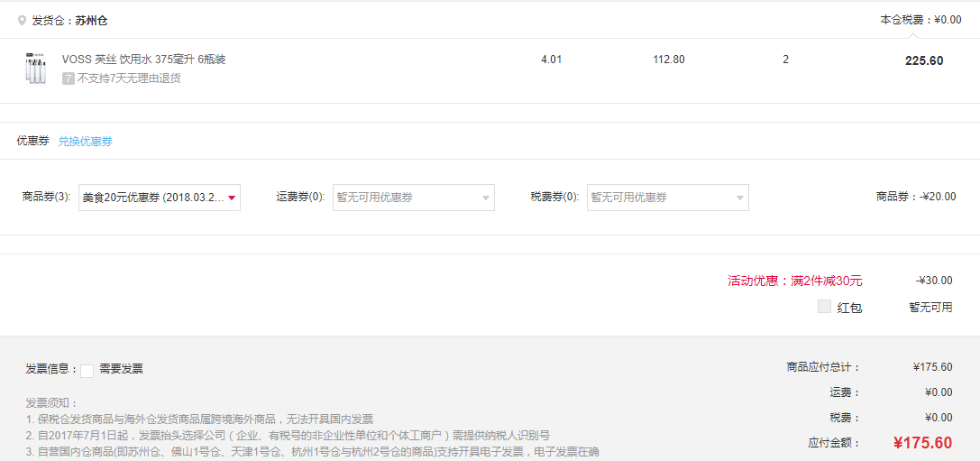Image resolution: width=980 pixels, height=461 pixels.
Task: Click the 兑换优惠券 link
Action: 85,142
